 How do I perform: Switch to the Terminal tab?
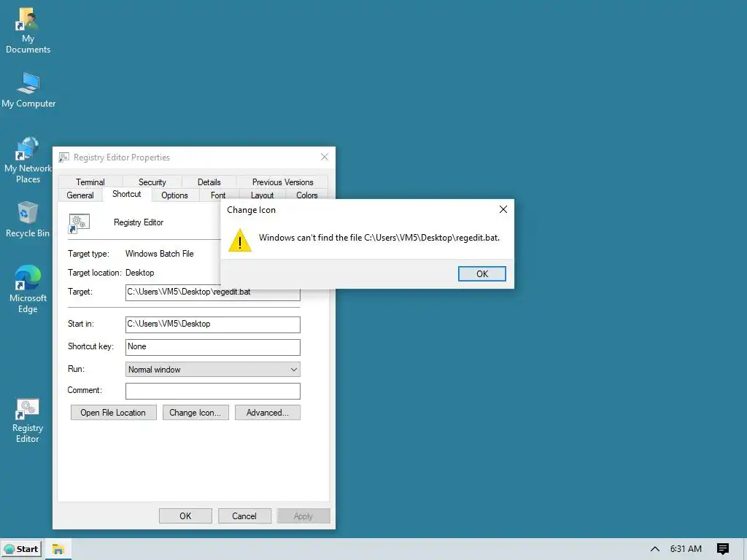(x=90, y=182)
